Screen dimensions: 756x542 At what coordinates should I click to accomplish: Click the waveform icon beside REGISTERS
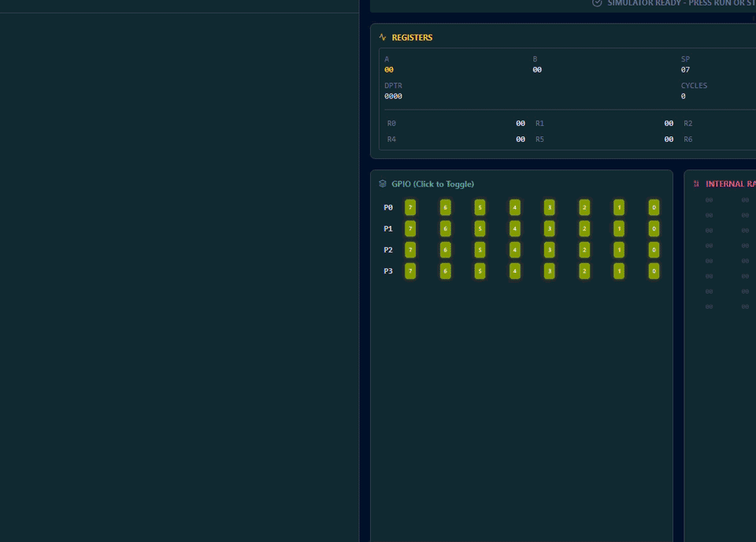pyautogui.click(x=381, y=36)
